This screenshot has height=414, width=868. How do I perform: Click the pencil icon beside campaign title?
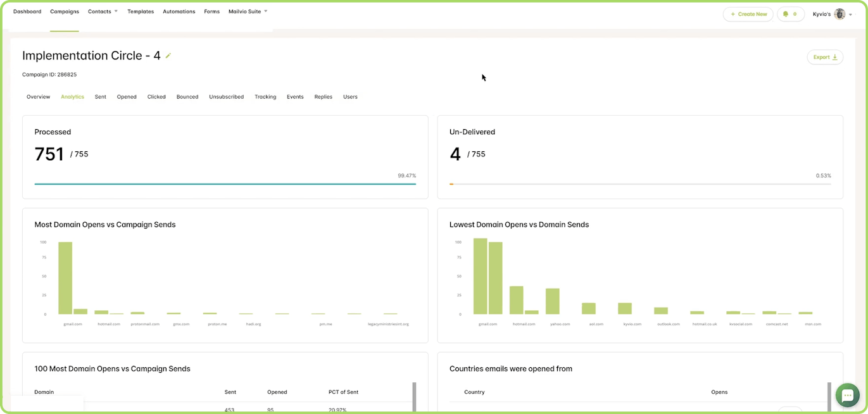pos(168,56)
